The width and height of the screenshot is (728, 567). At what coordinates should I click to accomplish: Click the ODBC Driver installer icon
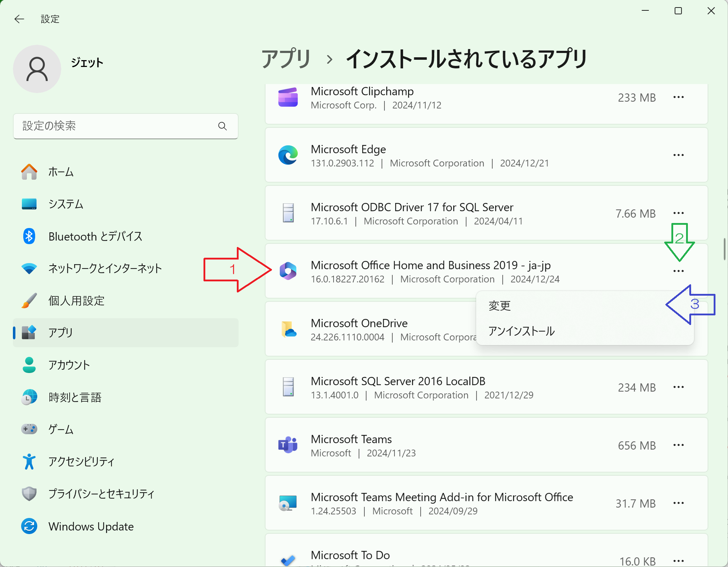coord(288,213)
